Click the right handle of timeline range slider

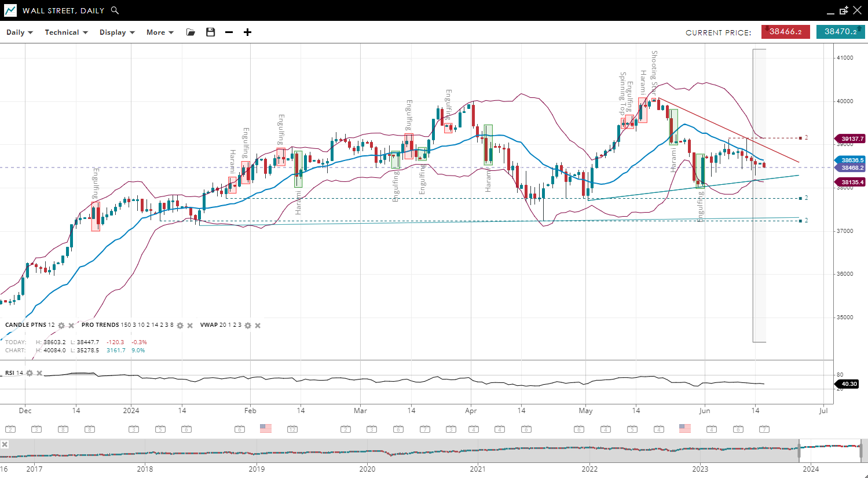(x=861, y=450)
